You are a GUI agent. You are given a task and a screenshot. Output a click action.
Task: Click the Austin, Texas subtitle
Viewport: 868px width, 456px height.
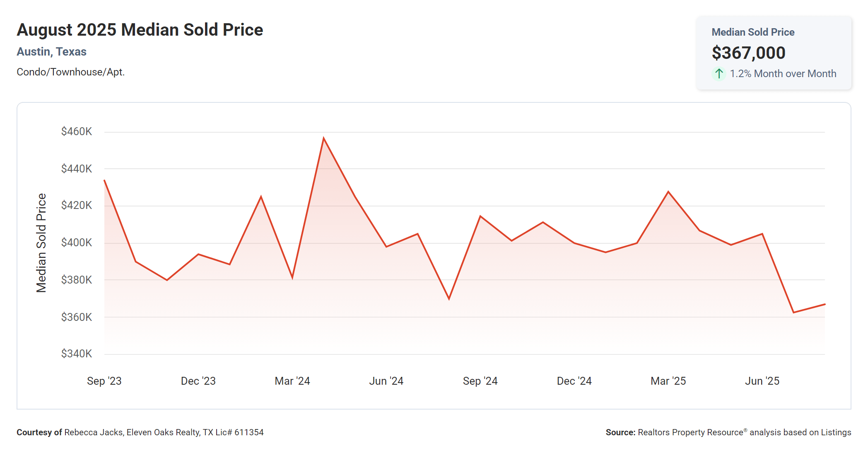(x=51, y=52)
